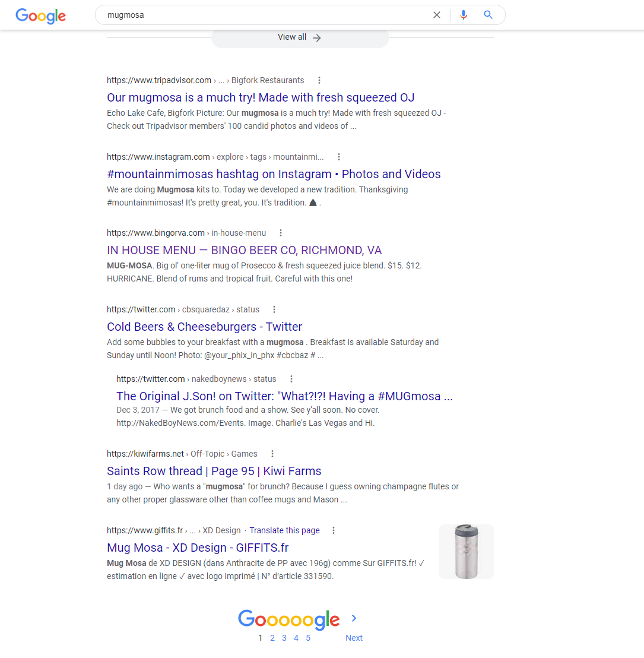This screenshot has width=644, height=658.
Task: Click the Mug Mosa product thumbnail
Action: coord(466,552)
